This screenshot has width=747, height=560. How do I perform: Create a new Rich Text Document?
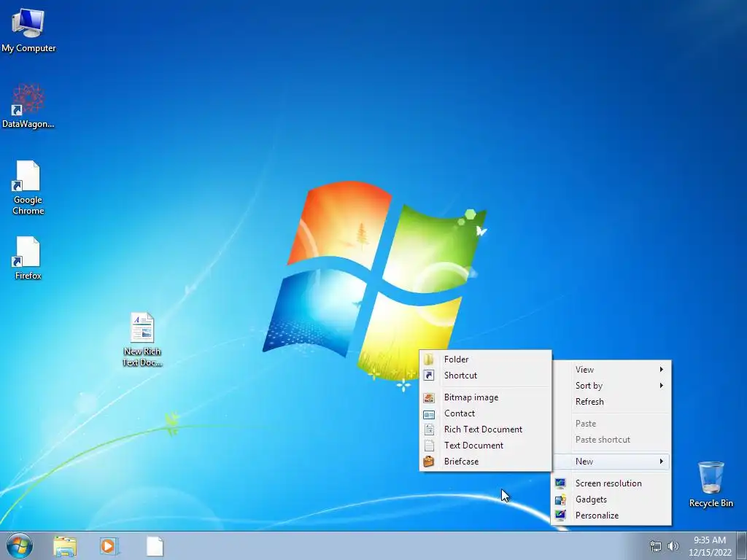tap(485, 429)
